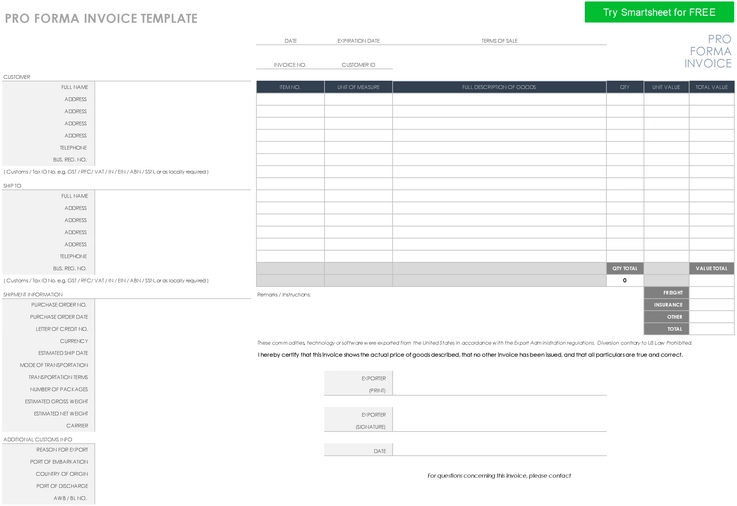Click the CUSTOMER section heading
This screenshot has height=506, width=737.
click(x=17, y=77)
